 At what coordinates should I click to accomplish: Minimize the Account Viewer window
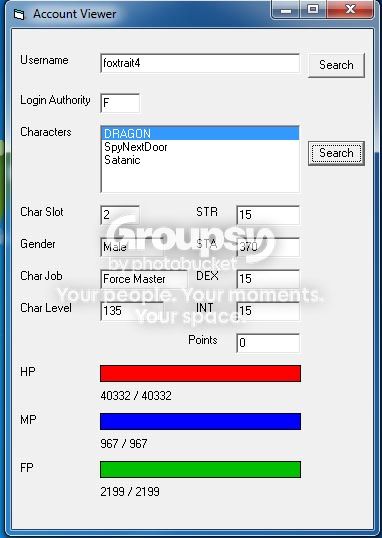(286, 10)
